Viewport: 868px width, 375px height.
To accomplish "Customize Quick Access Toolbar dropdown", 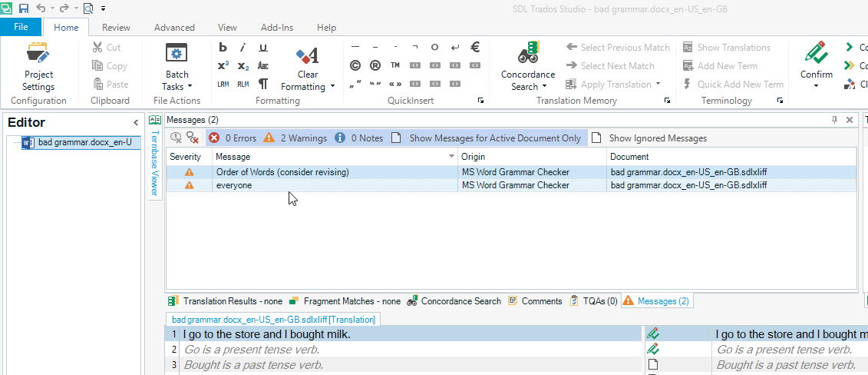I will 103,8.
